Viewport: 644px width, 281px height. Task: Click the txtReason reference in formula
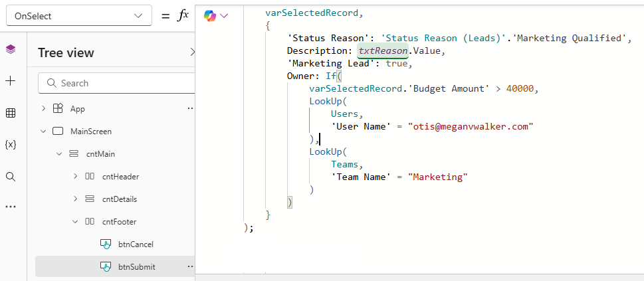[381, 51]
